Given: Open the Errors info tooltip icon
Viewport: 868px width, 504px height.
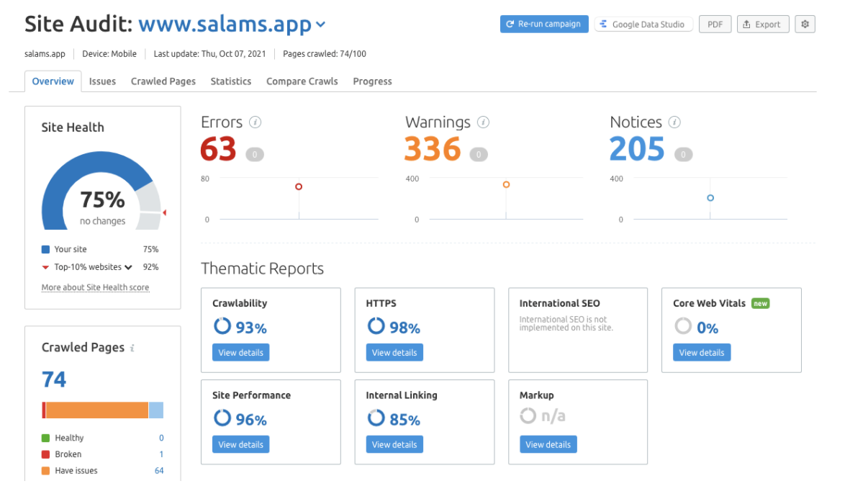Looking at the screenshot, I should coord(256,122).
